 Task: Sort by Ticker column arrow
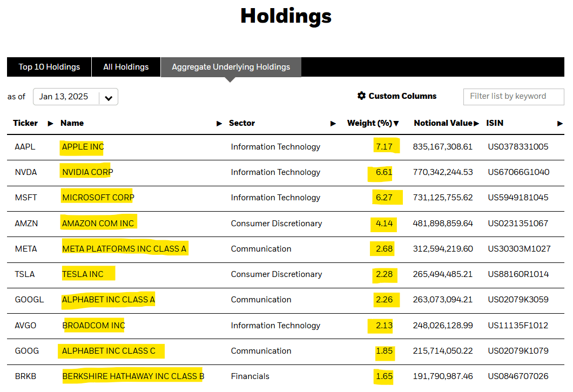50,124
